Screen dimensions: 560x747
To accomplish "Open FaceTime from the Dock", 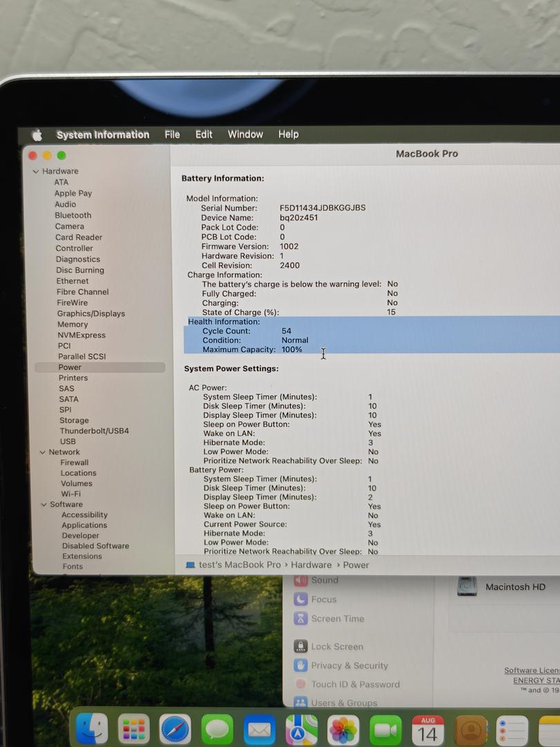I will click(x=385, y=730).
